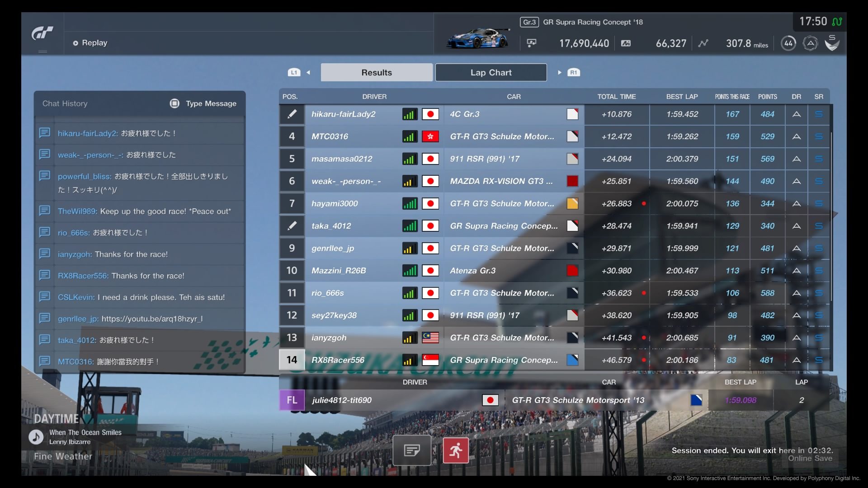Select the Replay radio option

75,43
